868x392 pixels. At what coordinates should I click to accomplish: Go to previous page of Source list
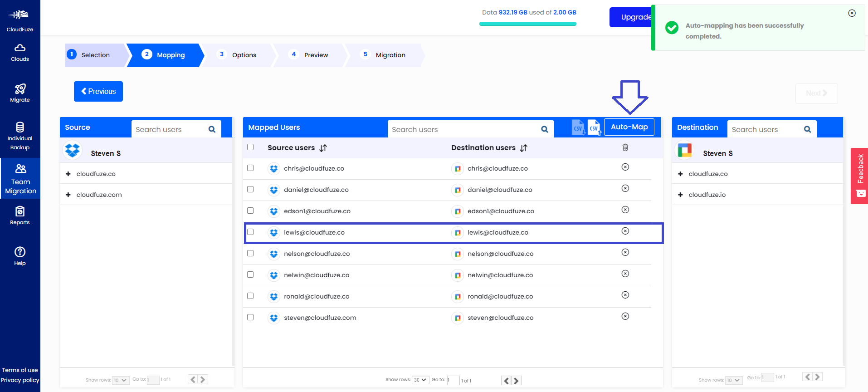click(193, 379)
